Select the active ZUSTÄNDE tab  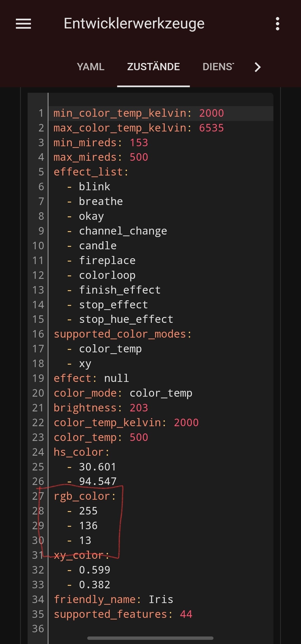[154, 67]
